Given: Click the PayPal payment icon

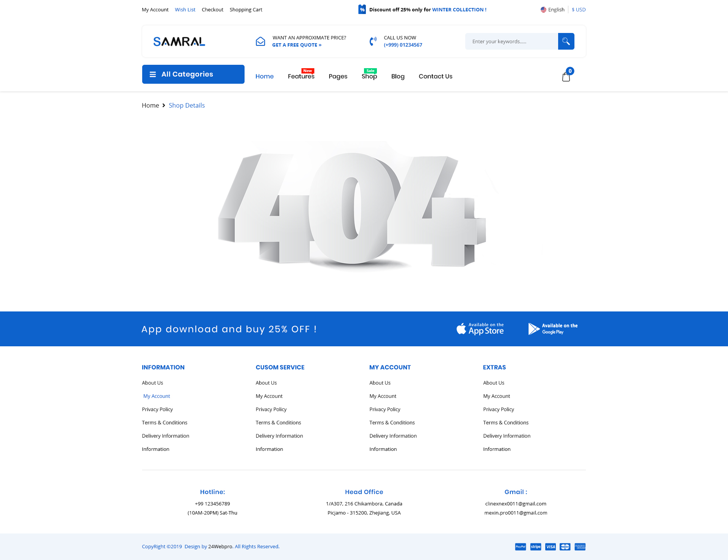Looking at the screenshot, I should [x=520, y=546].
